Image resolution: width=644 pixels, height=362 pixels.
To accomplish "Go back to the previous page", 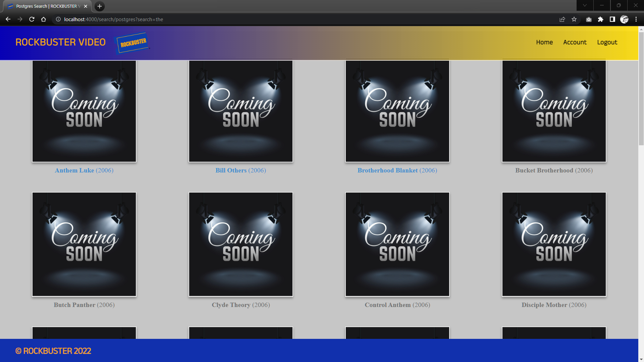I will (8, 19).
